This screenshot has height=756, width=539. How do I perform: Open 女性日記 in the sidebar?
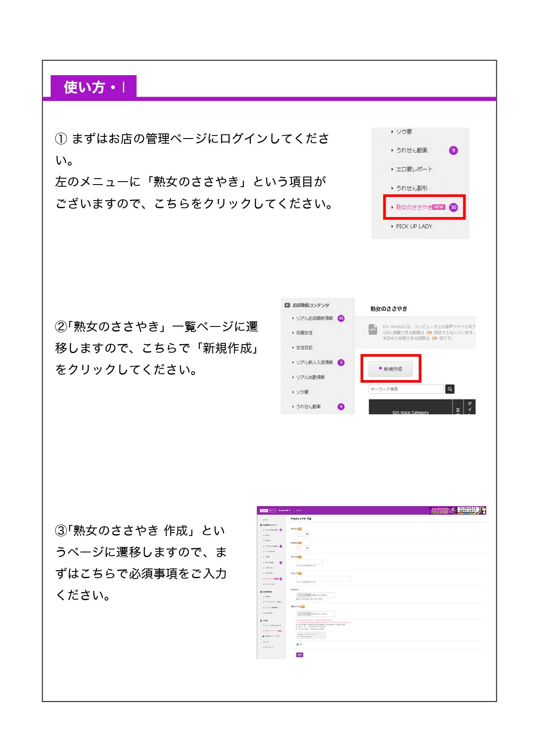coord(304,348)
